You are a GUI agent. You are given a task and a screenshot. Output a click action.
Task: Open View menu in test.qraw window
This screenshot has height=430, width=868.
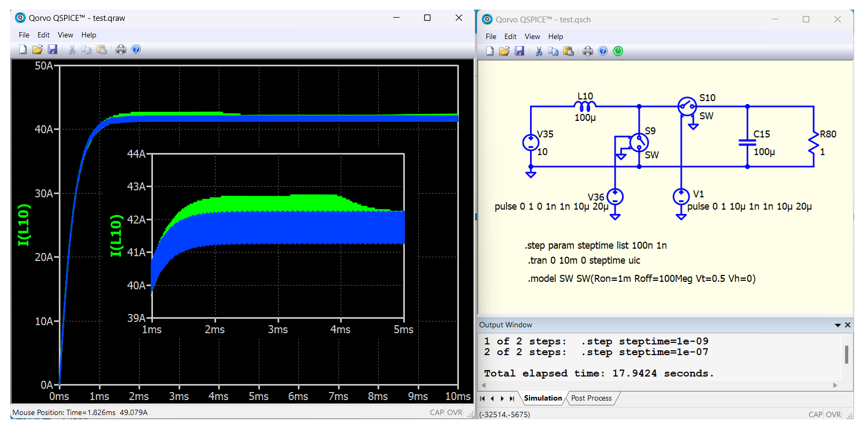[65, 35]
